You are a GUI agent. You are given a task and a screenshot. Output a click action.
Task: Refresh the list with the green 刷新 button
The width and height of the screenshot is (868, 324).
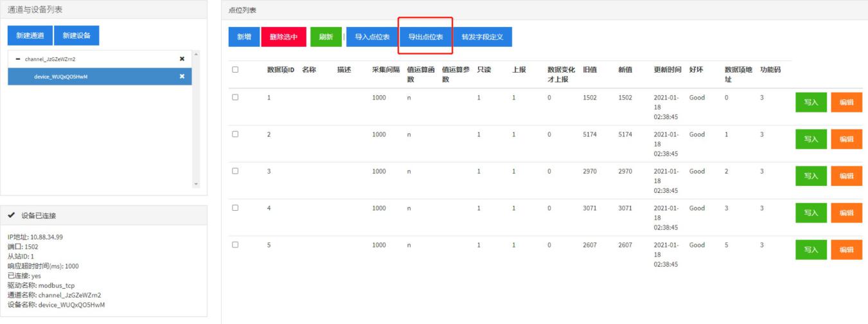(x=326, y=37)
